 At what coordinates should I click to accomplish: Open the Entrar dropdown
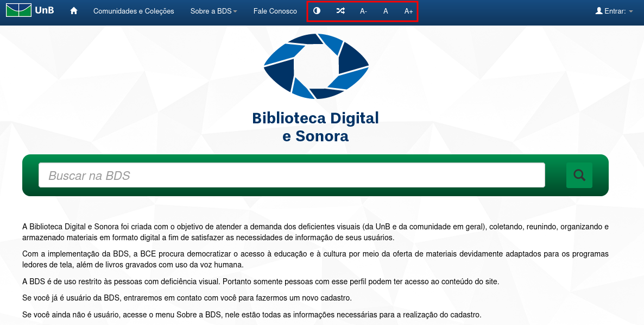tap(614, 10)
